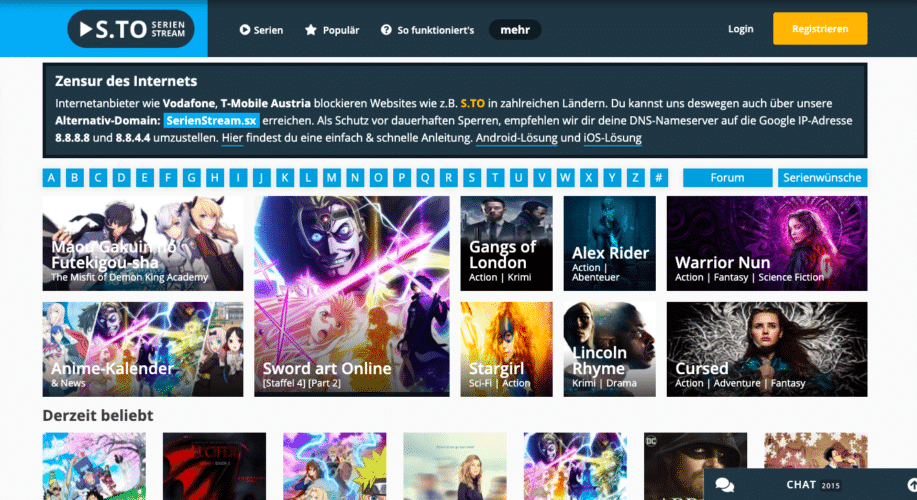Open the iOS-Lösung link

point(612,139)
